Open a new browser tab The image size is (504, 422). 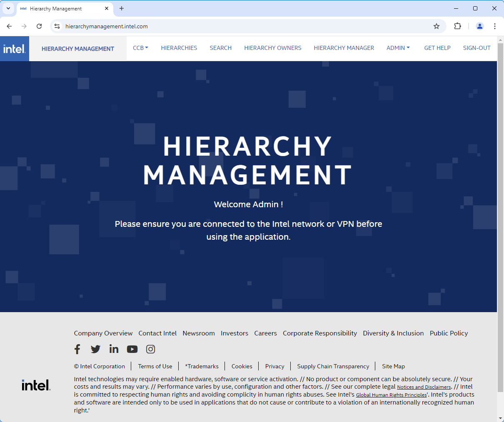[x=122, y=8]
